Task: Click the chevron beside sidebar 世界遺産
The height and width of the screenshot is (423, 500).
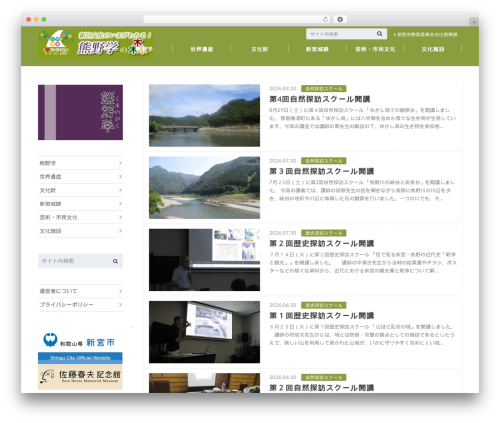Action: click(x=120, y=177)
